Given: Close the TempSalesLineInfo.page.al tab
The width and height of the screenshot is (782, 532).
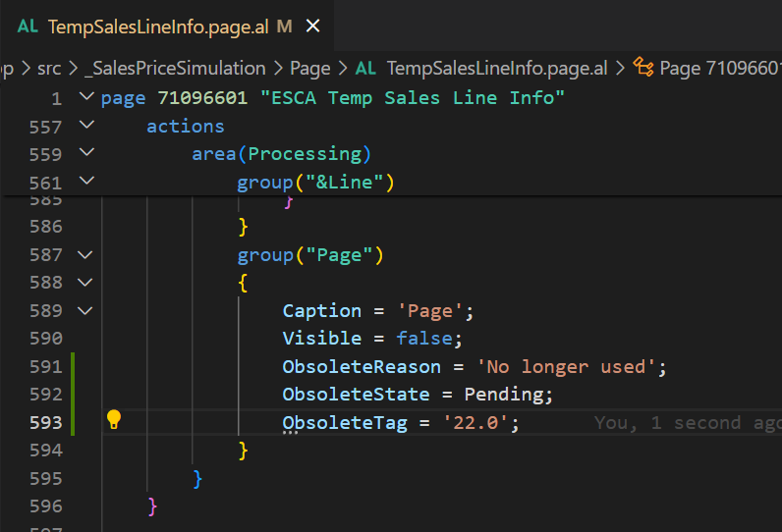Looking at the screenshot, I should click(312, 26).
